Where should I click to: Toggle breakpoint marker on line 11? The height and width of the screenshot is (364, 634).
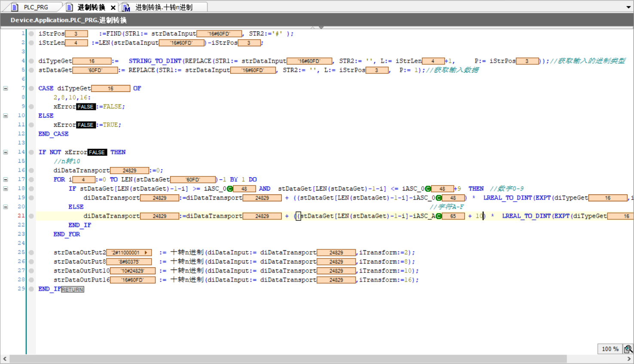pos(31,125)
